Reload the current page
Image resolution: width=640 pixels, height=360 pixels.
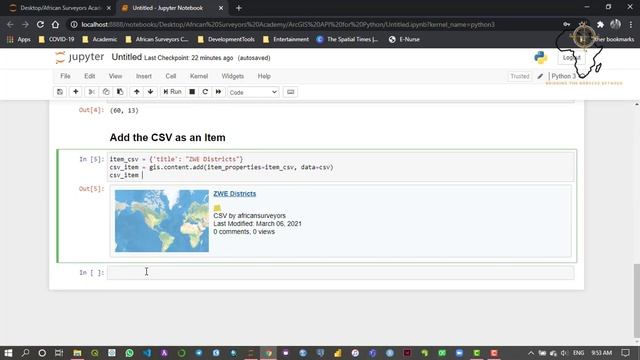[x=40, y=24]
